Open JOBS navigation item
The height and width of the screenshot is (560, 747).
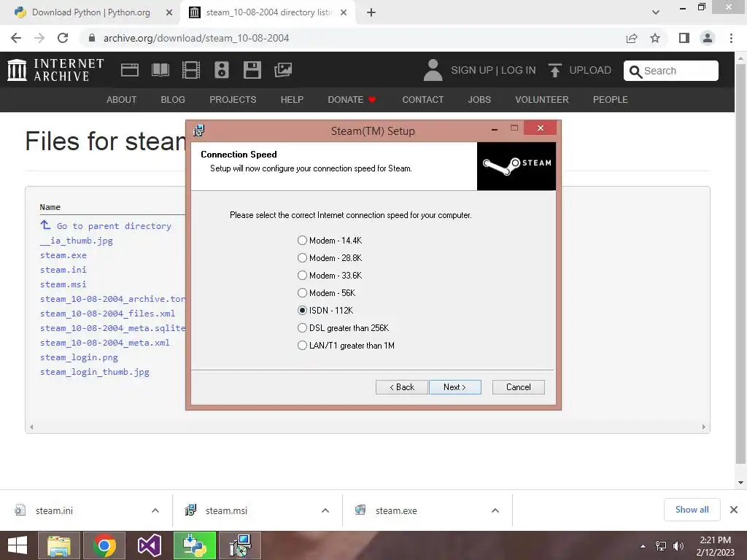479,99
